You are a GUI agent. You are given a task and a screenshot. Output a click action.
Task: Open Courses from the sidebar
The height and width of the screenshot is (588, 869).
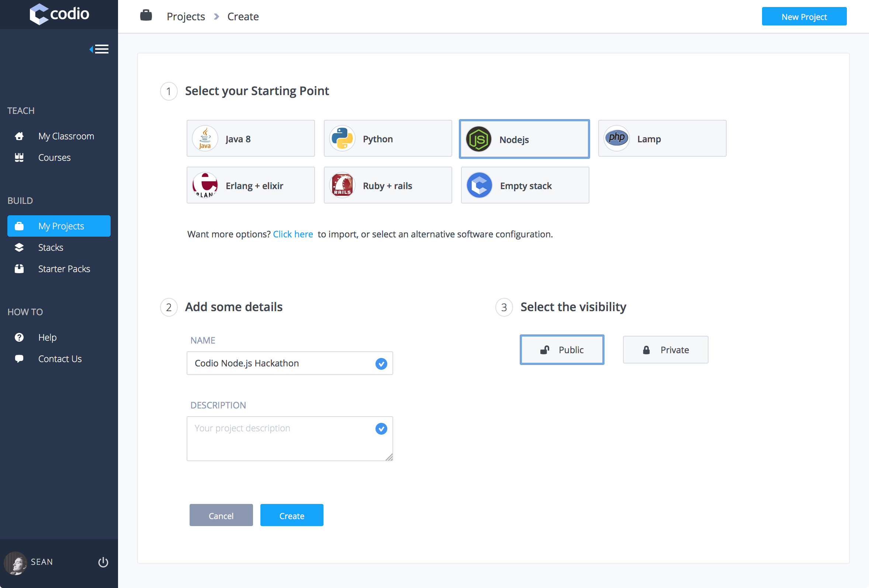[x=55, y=157]
